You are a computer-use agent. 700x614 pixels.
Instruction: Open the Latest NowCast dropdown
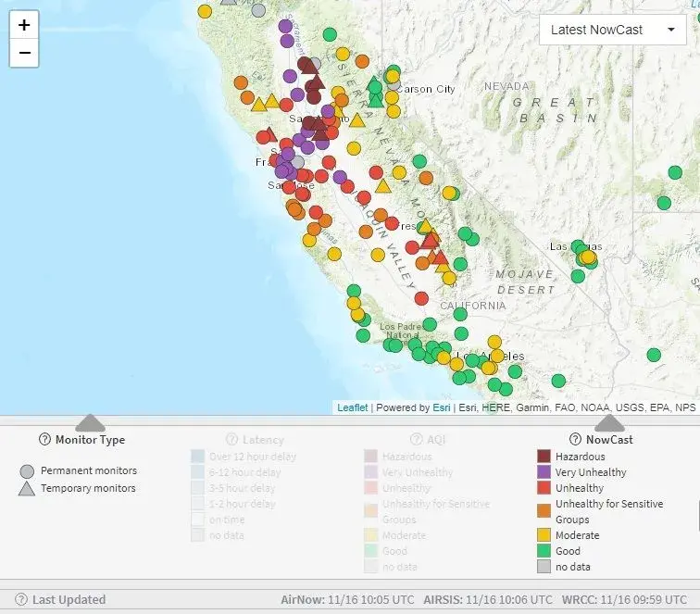[x=612, y=30]
